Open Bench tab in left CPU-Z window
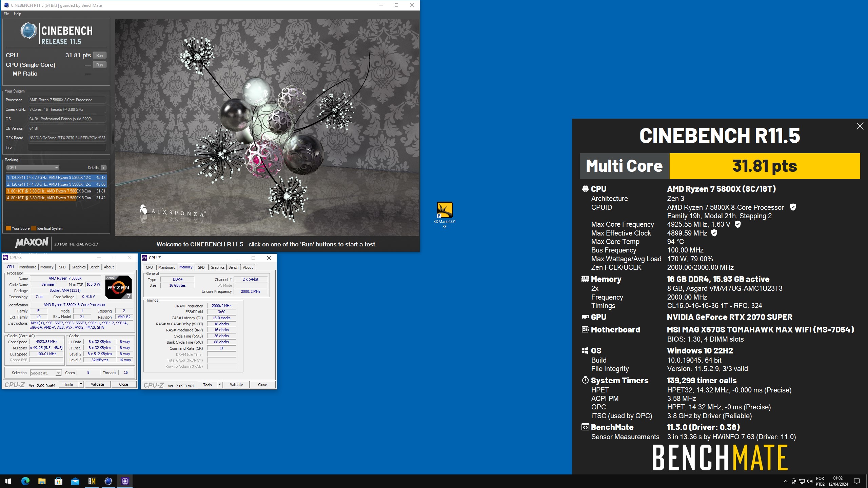Viewport: 868px width, 488px height. click(95, 267)
